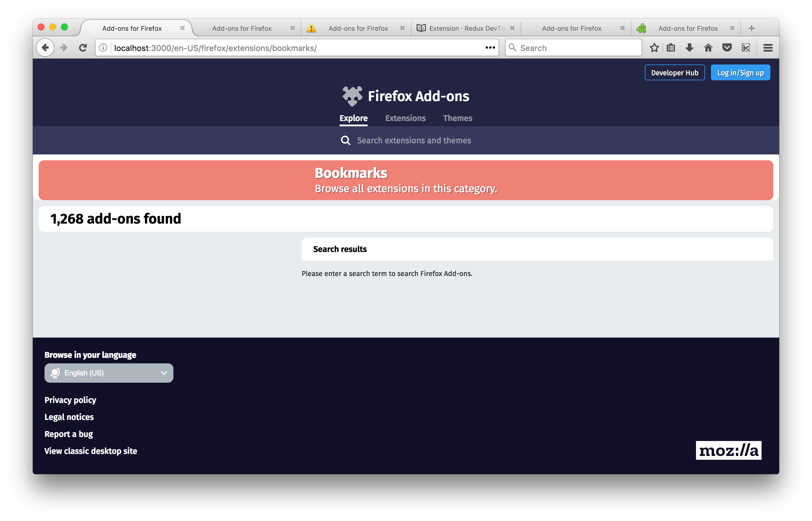Image resolution: width=812 pixels, height=521 pixels.
Task: Close the Redux DevTools extension tab
Action: (512, 28)
